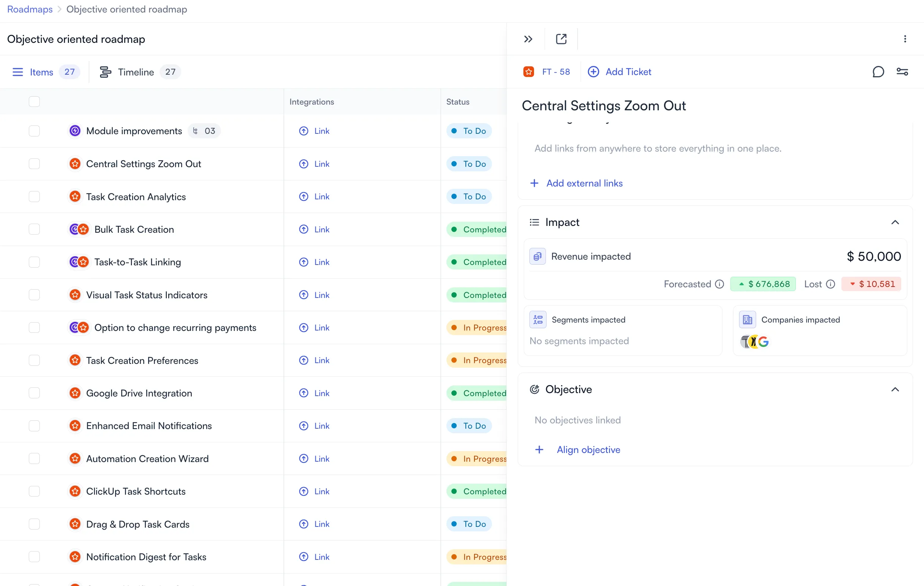Check the Central Settings Zoom Out checkbox

pyautogui.click(x=34, y=164)
